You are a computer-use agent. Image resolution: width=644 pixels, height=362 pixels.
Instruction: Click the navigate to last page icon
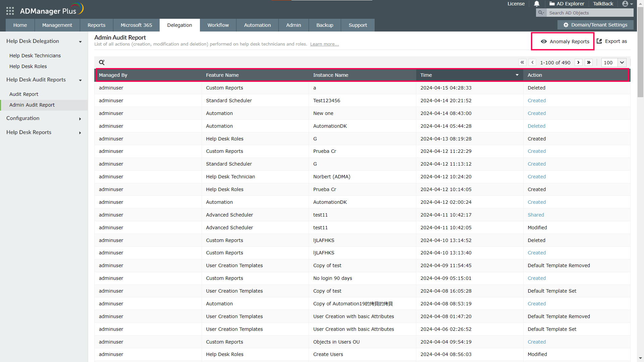[589, 62]
